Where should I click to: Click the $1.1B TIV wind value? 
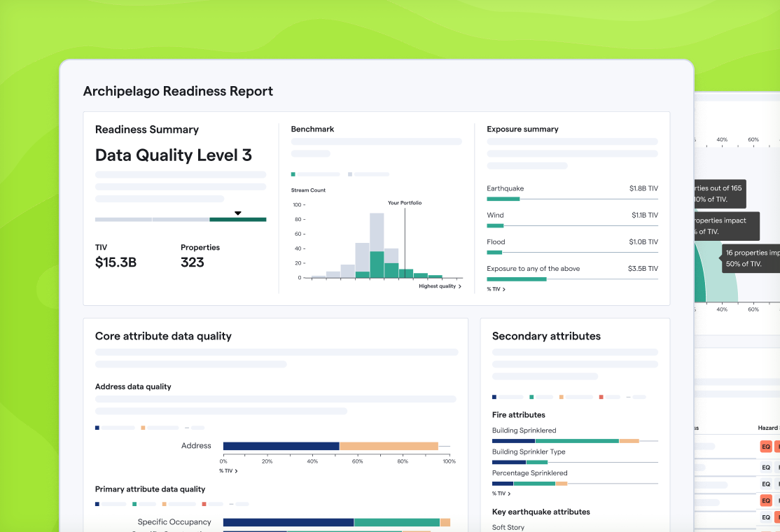(x=645, y=216)
